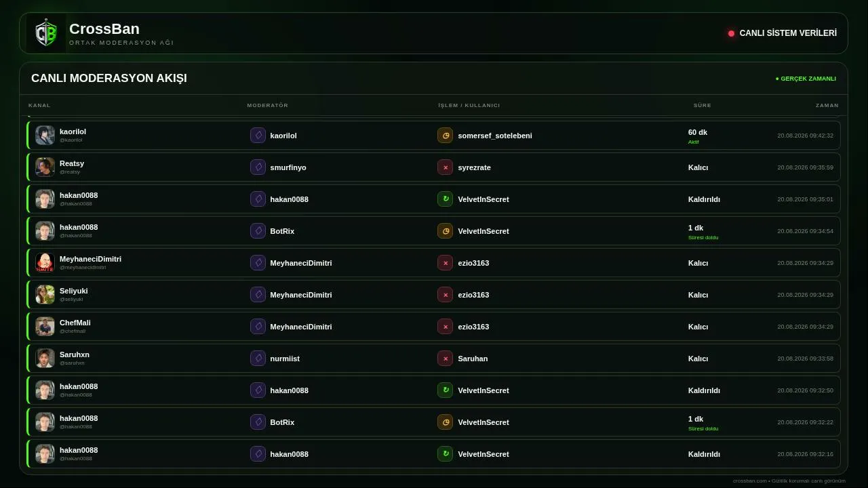Viewport: 868px width, 488px height.
Task: Click the ChefMali channel avatar
Action: click(x=45, y=327)
